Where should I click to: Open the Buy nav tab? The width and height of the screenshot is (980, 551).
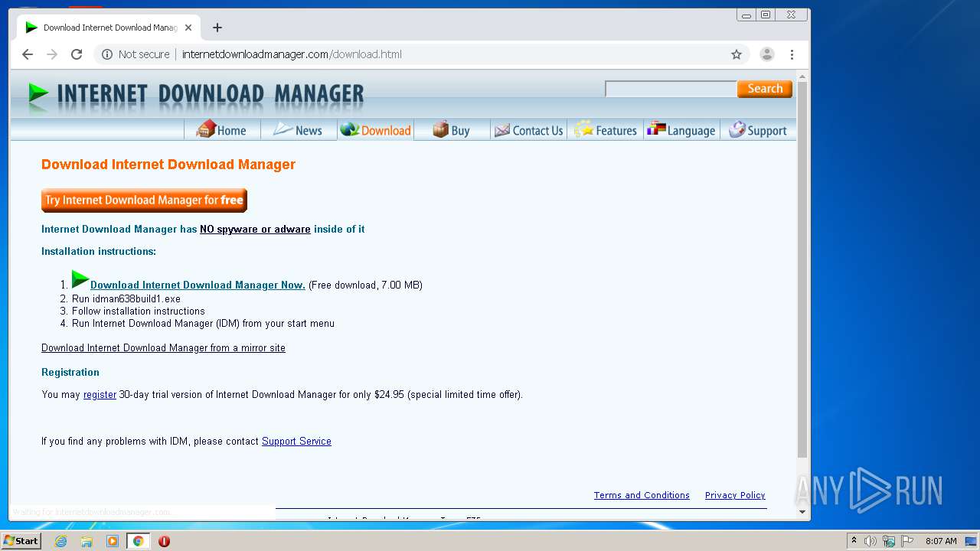click(x=452, y=130)
